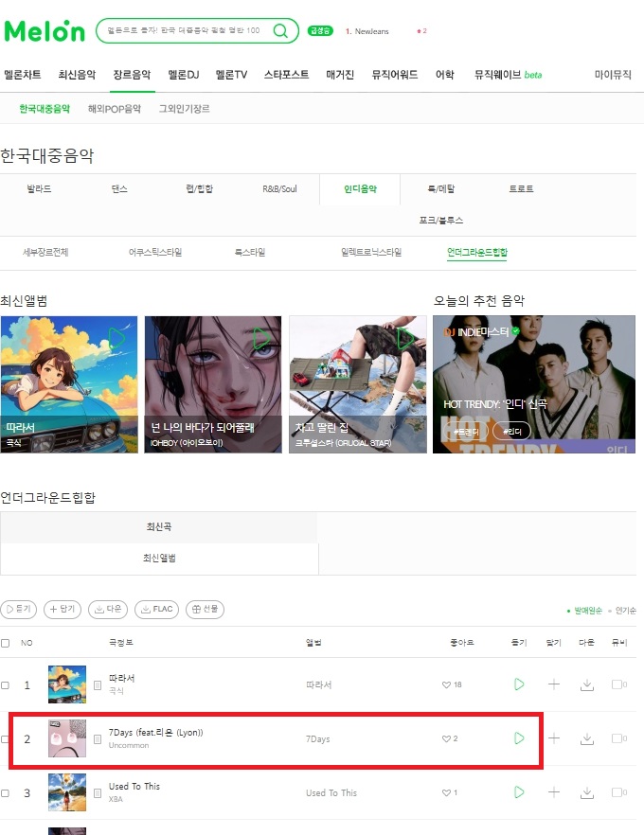
Task: Click the 담기 add button
Action: [63, 609]
